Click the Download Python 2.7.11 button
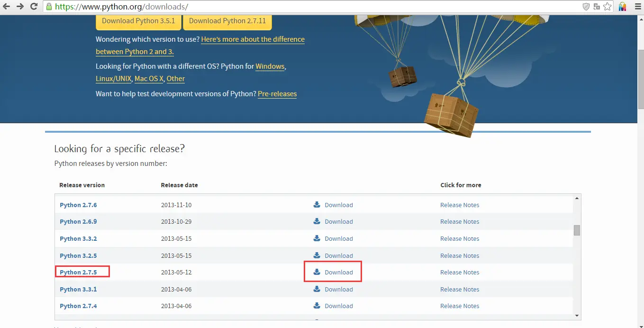Image resolution: width=644 pixels, height=328 pixels. (x=227, y=21)
